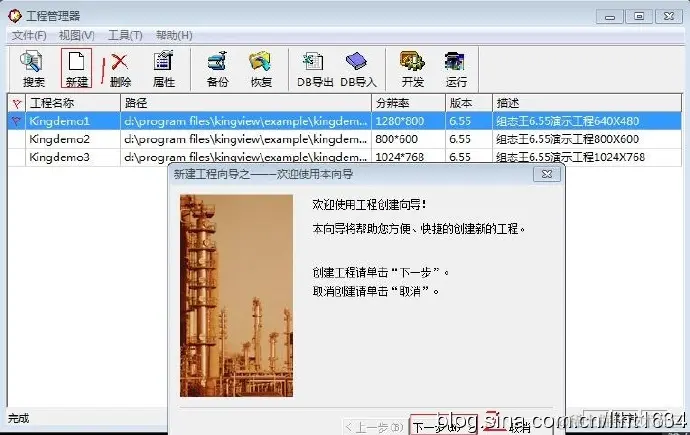This screenshot has width=690, height=435.
Task: Open the 文件(F) menu
Action: click(x=29, y=36)
